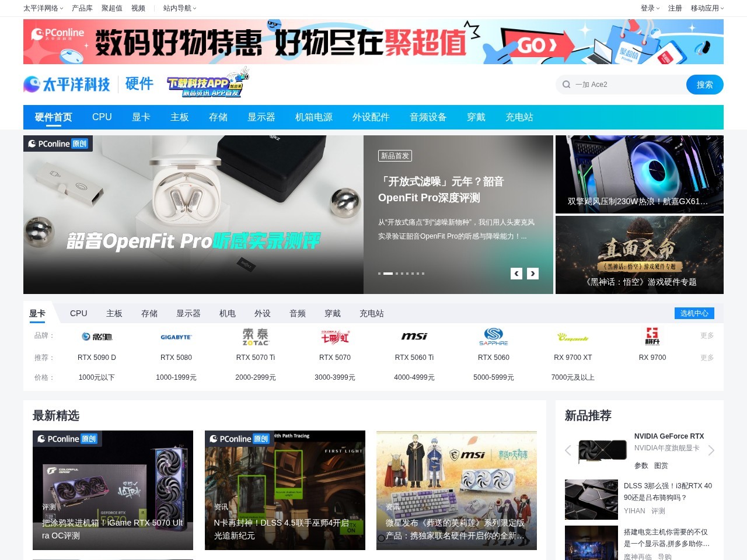Switch to the CPU filter tab
The width and height of the screenshot is (747, 560).
[x=78, y=313]
